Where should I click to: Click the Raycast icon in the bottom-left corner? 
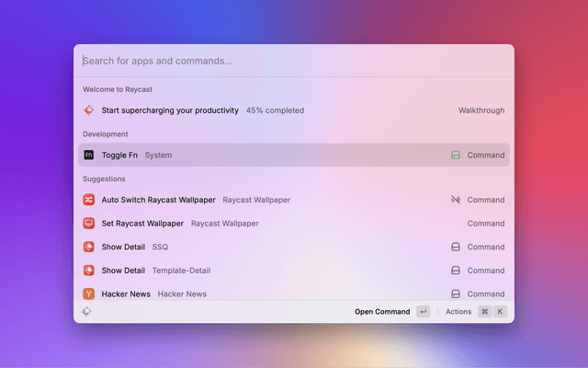click(86, 312)
